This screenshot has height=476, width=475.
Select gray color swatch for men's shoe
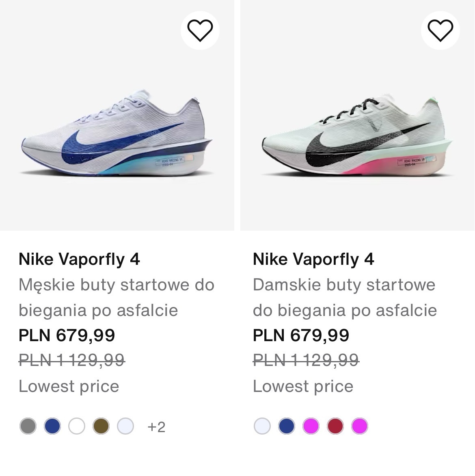[x=28, y=426]
